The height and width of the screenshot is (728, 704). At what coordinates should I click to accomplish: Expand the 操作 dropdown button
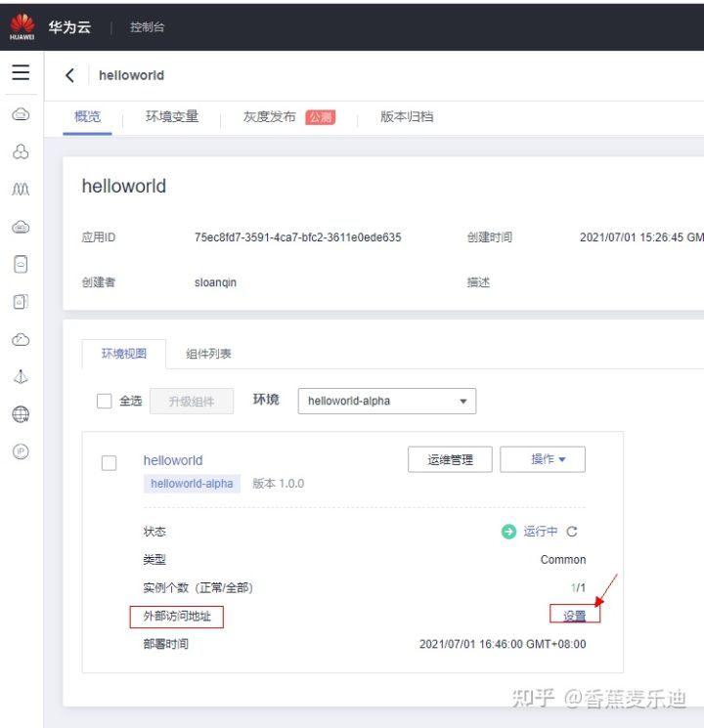(543, 459)
